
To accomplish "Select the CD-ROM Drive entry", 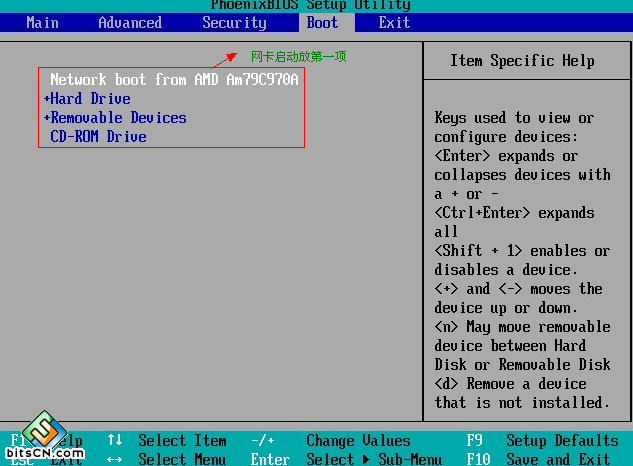I will pyautogui.click(x=98, y=136).
